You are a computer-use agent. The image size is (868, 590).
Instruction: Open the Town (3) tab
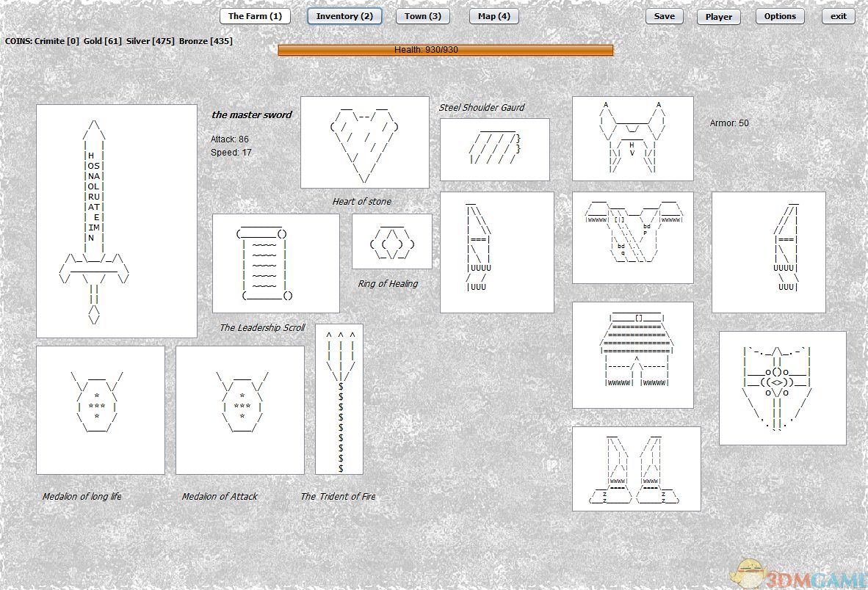point(423,16)
